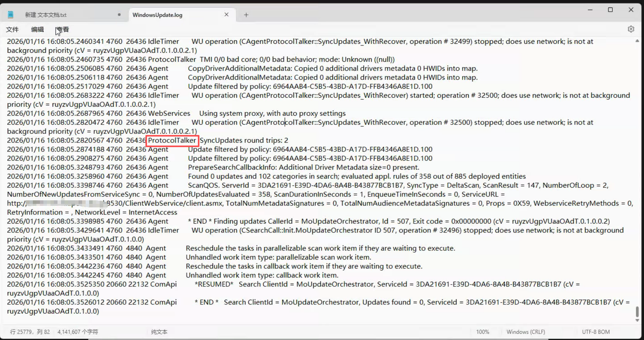
Task: Maximize the Notepad window
Action: coord(610,10)
